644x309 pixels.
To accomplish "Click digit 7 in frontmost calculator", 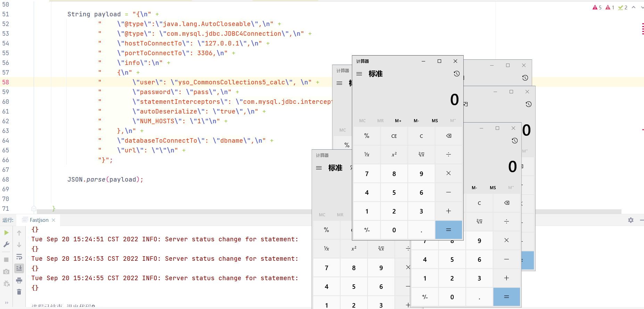I will [x=367, y=173].
